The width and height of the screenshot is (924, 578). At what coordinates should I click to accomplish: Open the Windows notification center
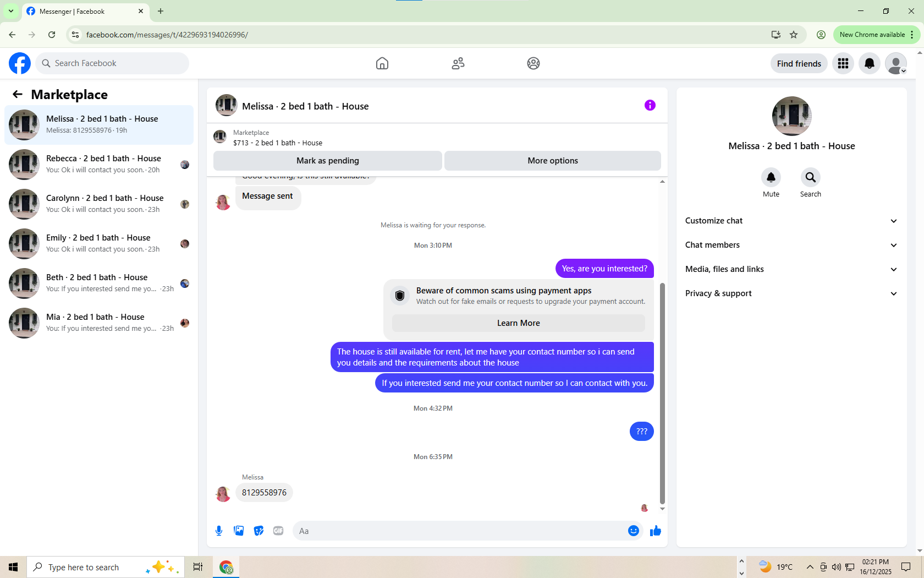point(906,567)
